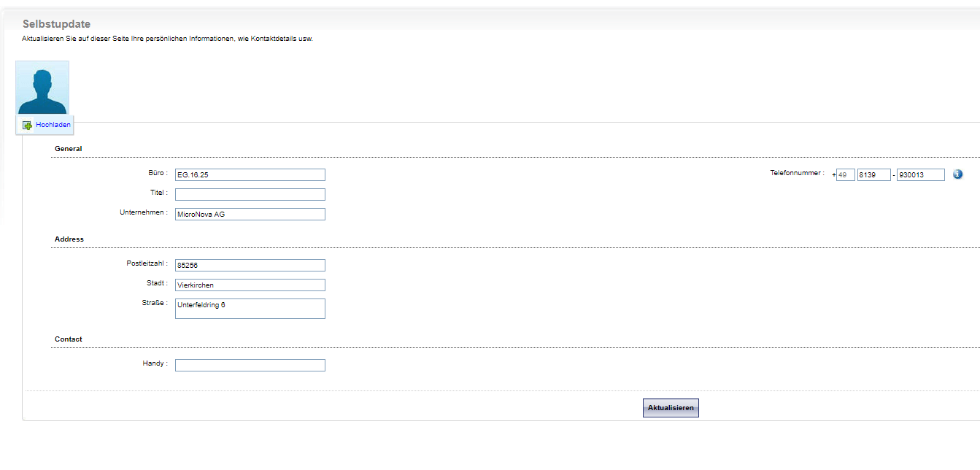Click the Postleitzahl label

[147, 263]
